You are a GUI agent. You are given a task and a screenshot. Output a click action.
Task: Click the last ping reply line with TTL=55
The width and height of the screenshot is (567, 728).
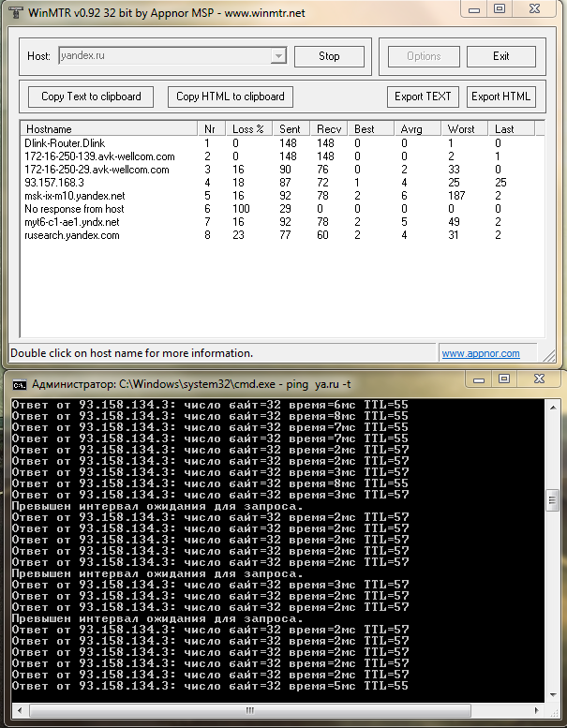point(210,686)
